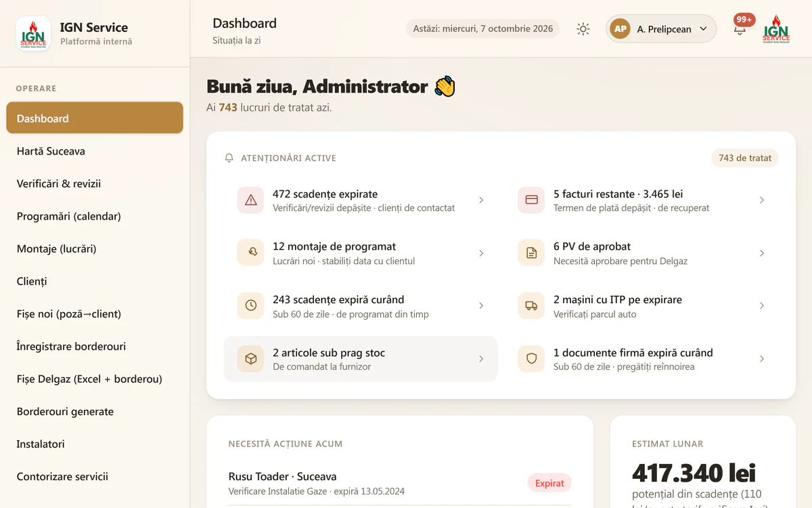The height and width of the screenshot is (508, 812).
Task: Click the document icon for PV de aprobat
Action: coord(531,253)
